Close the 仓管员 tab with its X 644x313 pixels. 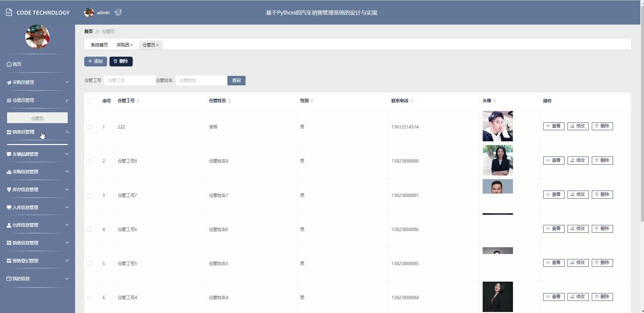click(x=157, y=45)
